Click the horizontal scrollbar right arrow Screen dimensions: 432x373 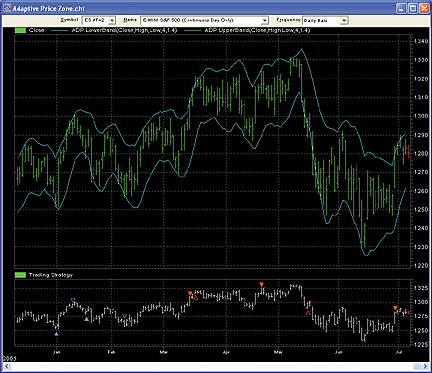coord(426,366)
